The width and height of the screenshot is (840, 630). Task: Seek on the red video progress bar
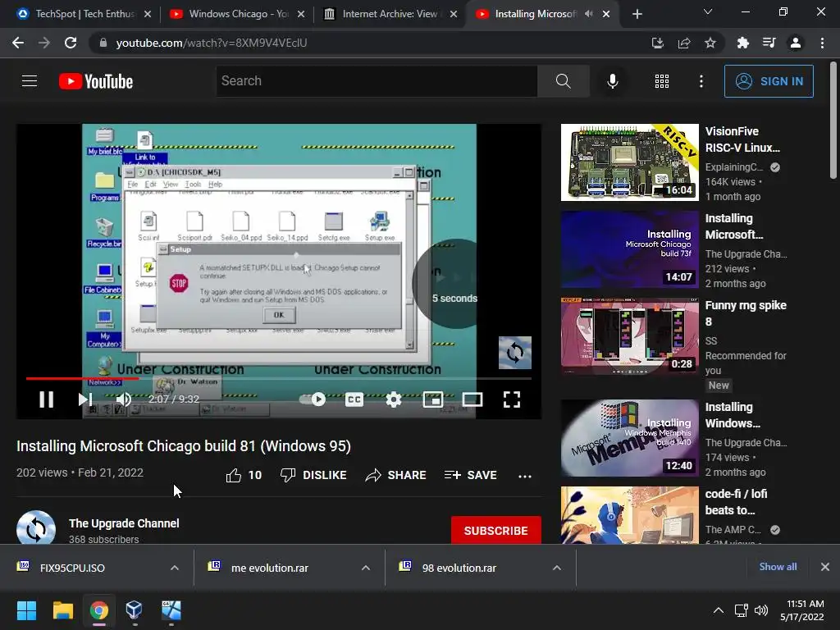279,378
